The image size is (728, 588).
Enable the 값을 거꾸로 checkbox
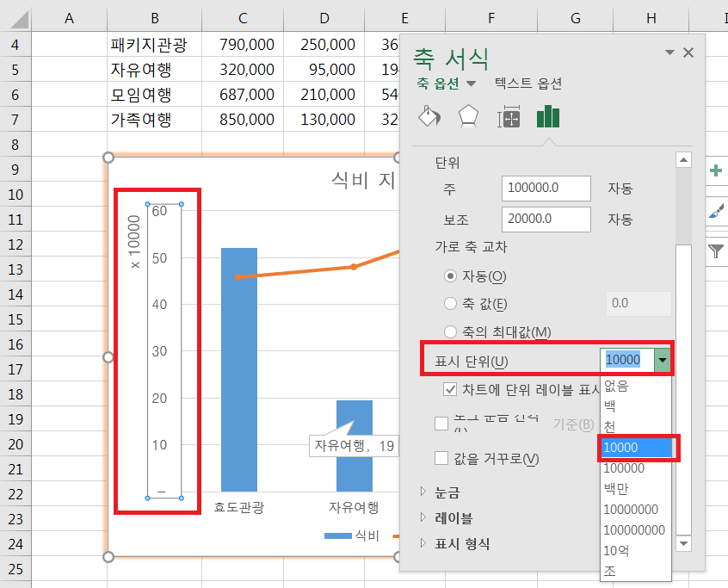(441, 458)
